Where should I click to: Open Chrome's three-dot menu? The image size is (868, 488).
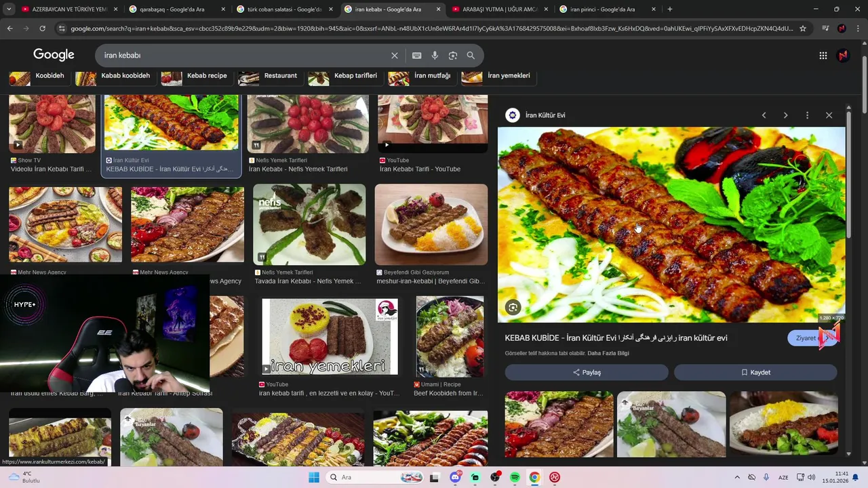(x=858, y=28)
